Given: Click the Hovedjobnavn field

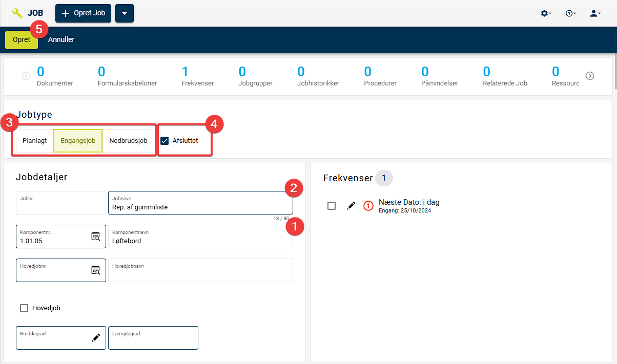Looking at the screenshot, I should tap(200, 270).
